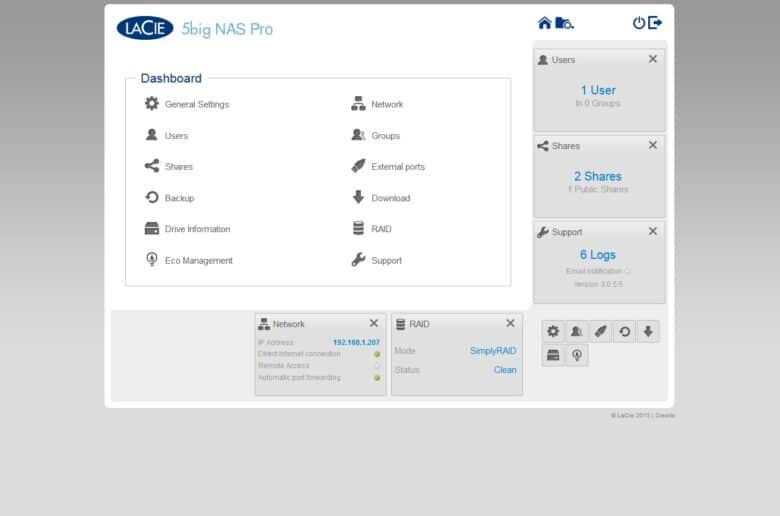
Task: Click the IP address 192.168.1.207
Action: point(356,342)
